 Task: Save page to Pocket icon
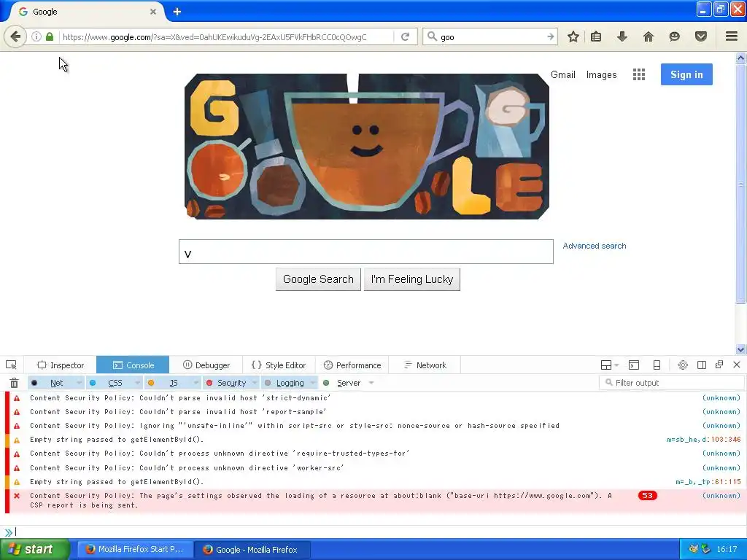(x=700, y=36)
